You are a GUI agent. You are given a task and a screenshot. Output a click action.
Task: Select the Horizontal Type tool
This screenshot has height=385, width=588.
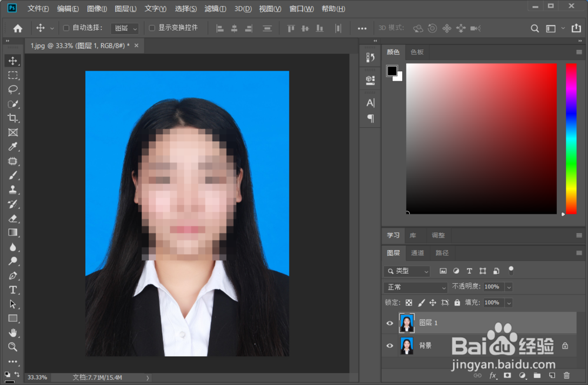coord(13,290)
